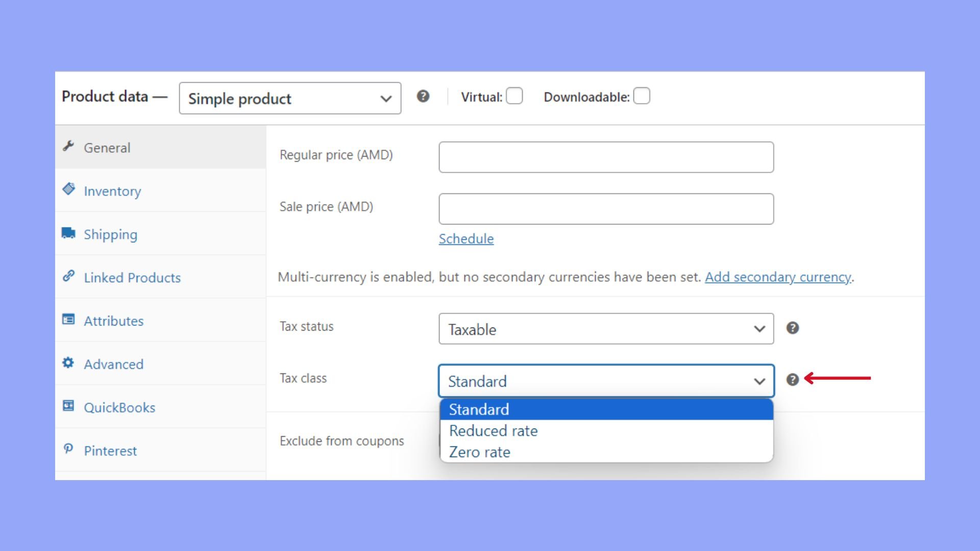Choose Zero rate in the tax class list
Viewport: 980px width, 551px height.
click(480, 453)
